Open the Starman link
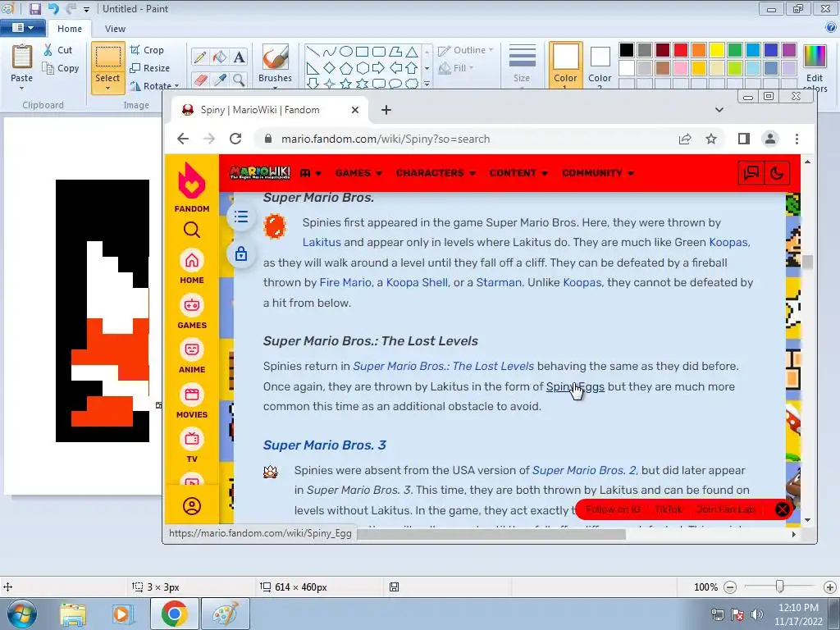The height and width of the screenshot is (630, 840). 499,282
